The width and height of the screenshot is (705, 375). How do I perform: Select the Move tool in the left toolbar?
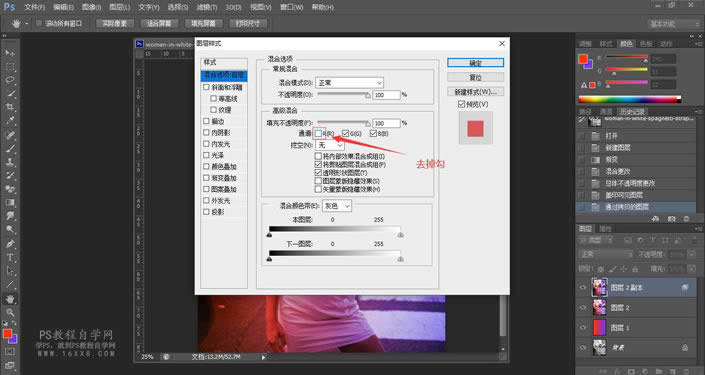point(10,53)
